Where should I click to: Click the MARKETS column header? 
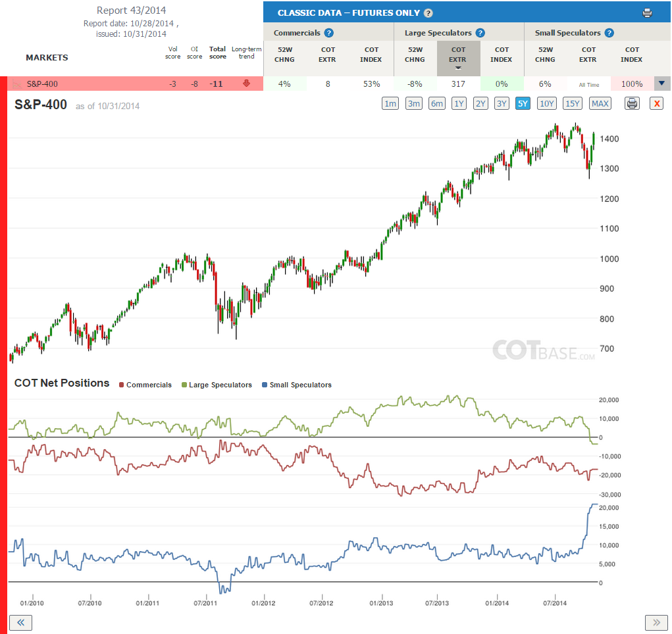click(47, 58)
